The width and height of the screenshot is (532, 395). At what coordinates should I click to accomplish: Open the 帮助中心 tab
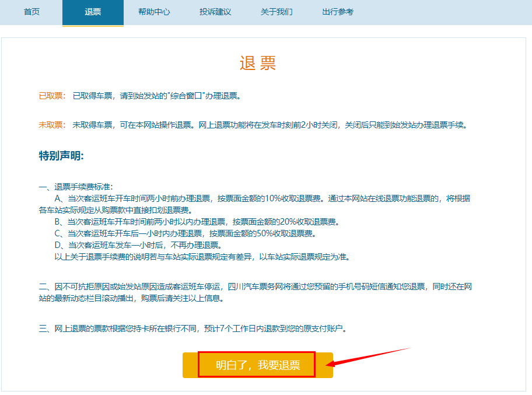[154, 12]
